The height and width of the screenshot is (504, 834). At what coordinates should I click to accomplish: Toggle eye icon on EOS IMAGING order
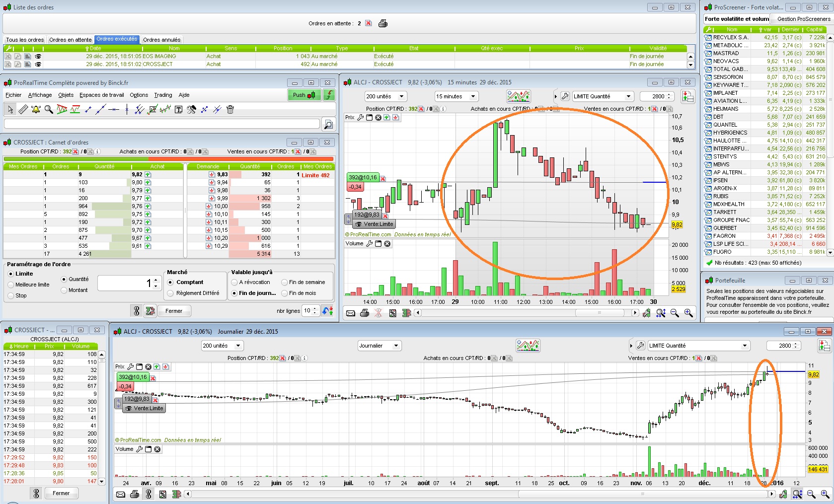[38, 57]
